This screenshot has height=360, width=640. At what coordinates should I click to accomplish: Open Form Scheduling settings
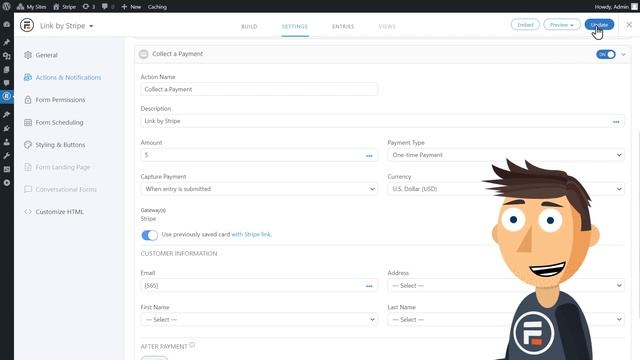(x=53, y=122)
